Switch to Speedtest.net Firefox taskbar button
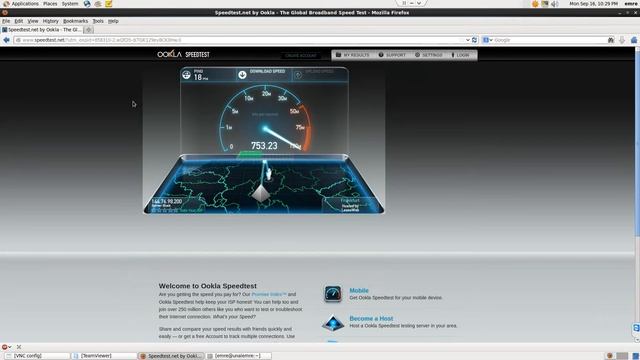Screen dimensions: 640x360 pos(171,356)
